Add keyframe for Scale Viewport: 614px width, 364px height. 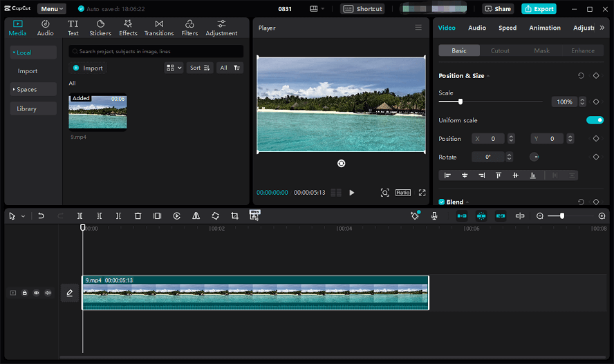click(x=596, y=102)
